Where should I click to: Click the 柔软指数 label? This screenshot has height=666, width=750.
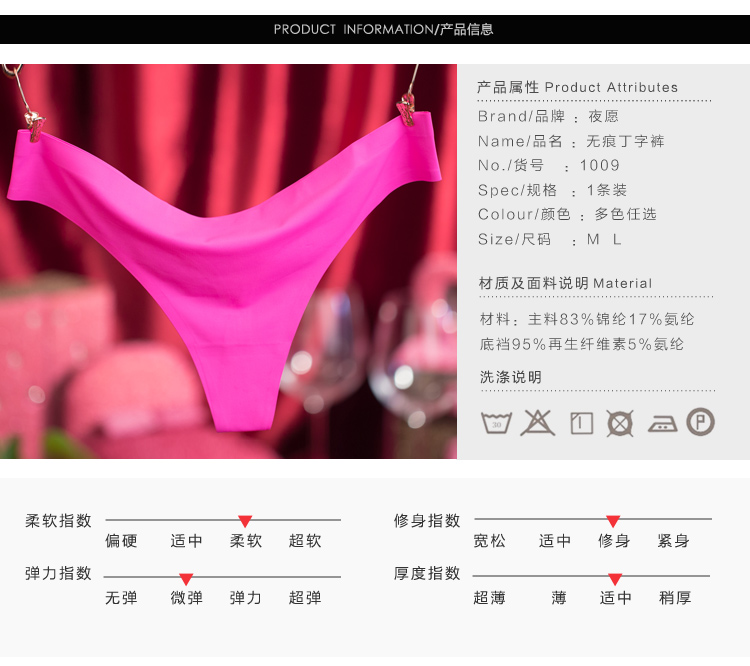point(58,521)
